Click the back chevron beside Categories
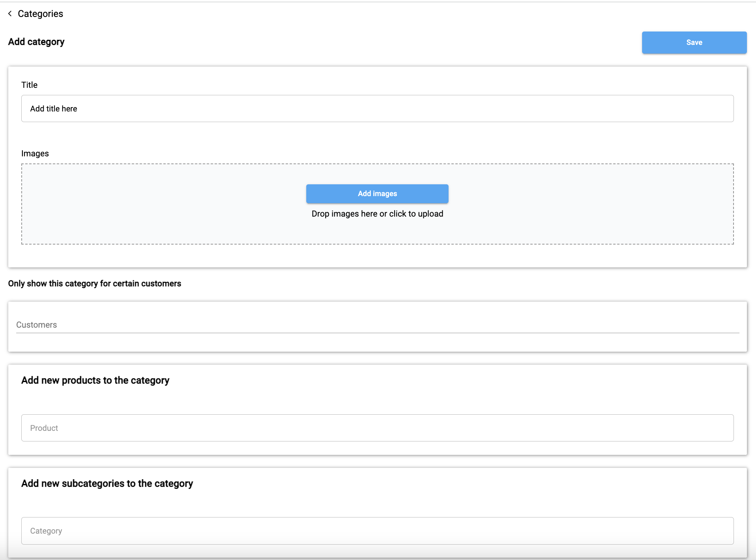The image size is (756, 560). coord(10,14)
